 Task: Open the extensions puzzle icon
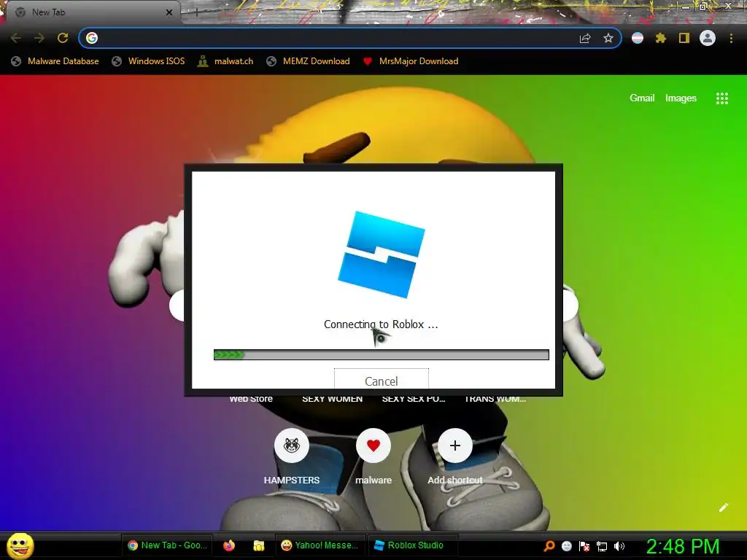660,38
